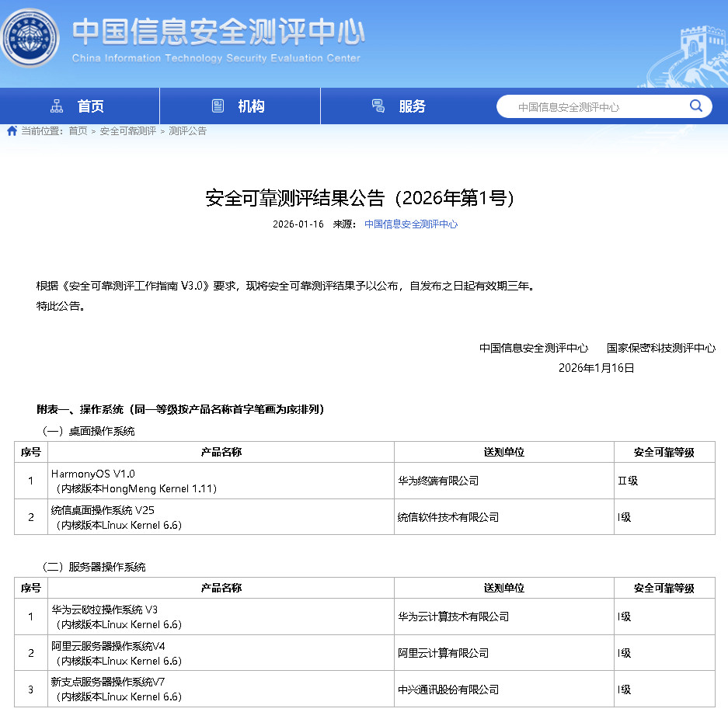Open the breadcrumb link 首页
The image size is (728, 719).
(77, 131)
